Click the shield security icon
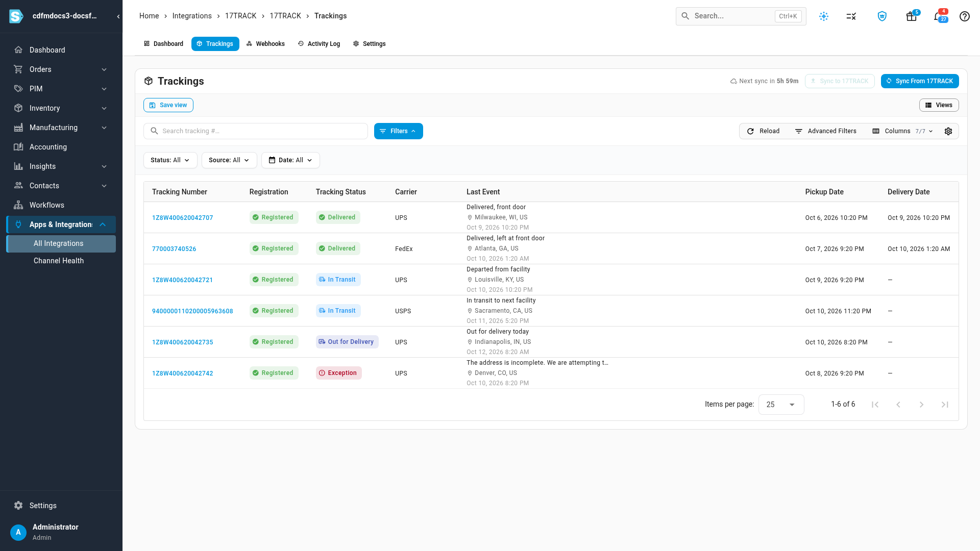Image resolution: width=980 pixels, height=551 pixels. [882, 16]
